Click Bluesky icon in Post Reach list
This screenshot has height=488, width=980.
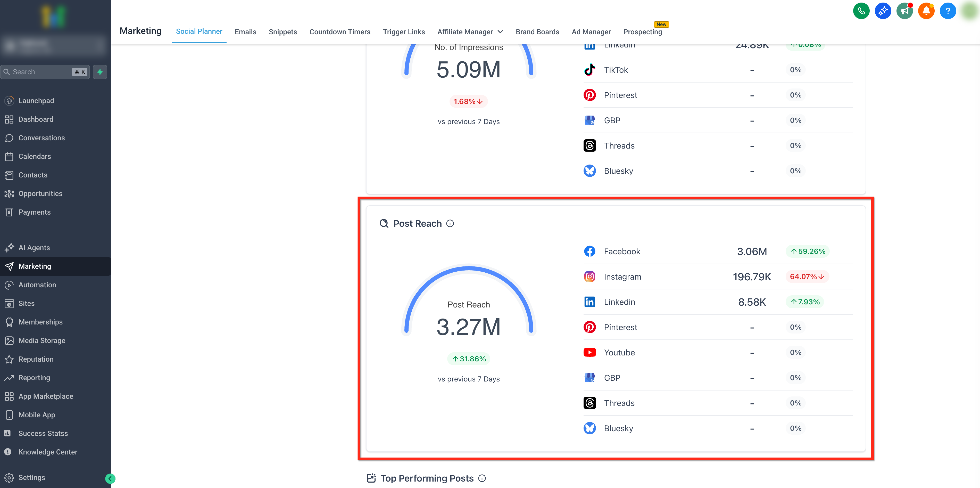590,428
